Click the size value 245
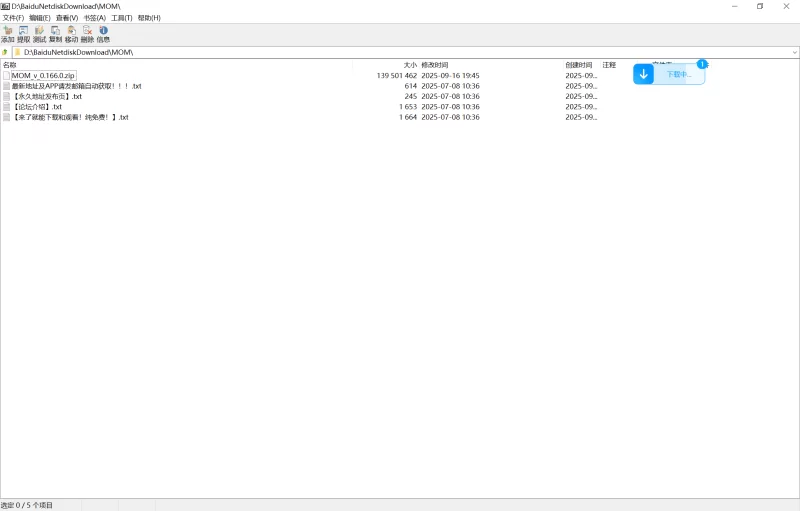 (x=411, y=96)
